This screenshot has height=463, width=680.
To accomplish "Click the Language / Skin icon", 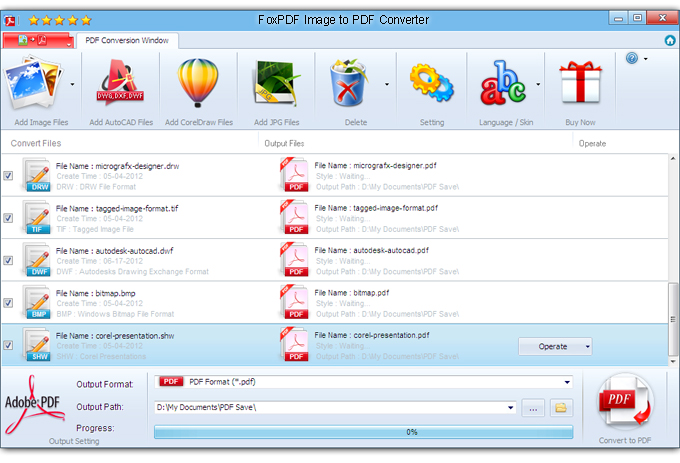I will point(504,84).
